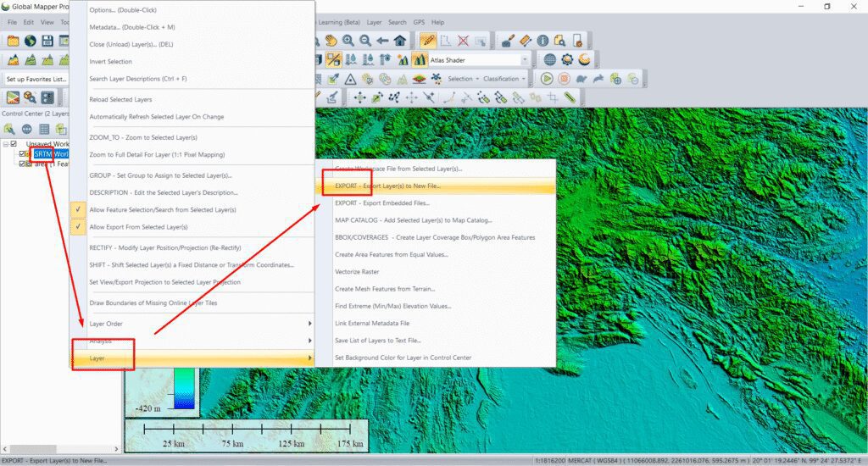The height and width of the screenshot is (466, 868).
Task: Open a data file with folder icon
Action: [13, 41]
